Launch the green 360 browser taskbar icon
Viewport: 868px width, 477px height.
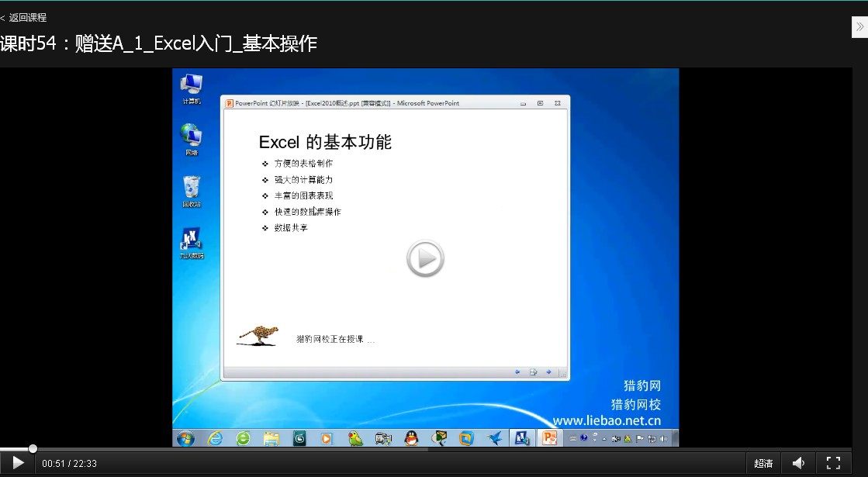coord(243,438)
